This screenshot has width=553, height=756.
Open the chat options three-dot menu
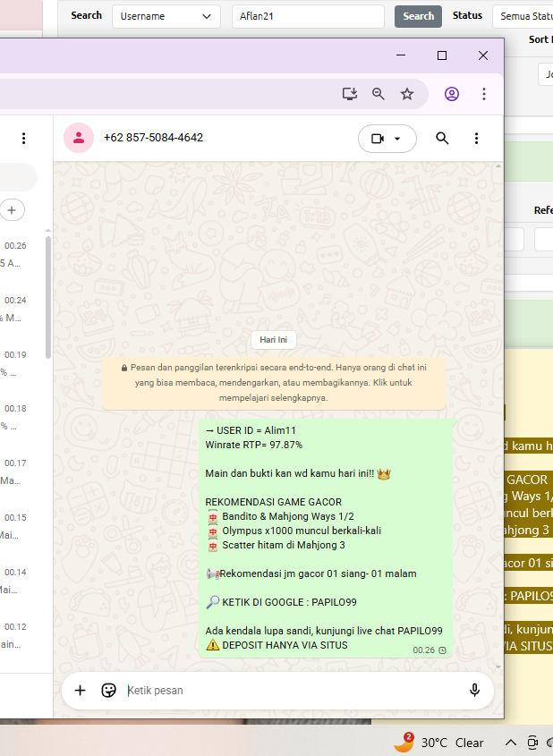coord(476,139)
